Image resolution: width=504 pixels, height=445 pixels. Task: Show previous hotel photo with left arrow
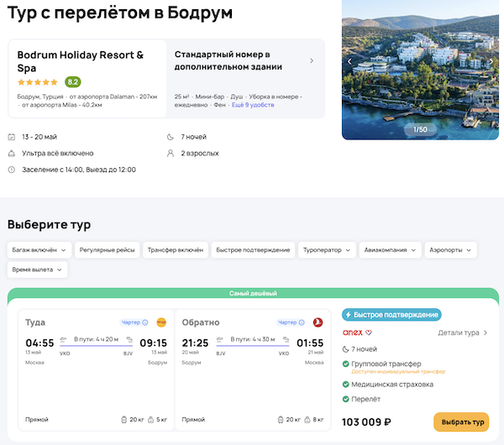click(349, 61)
